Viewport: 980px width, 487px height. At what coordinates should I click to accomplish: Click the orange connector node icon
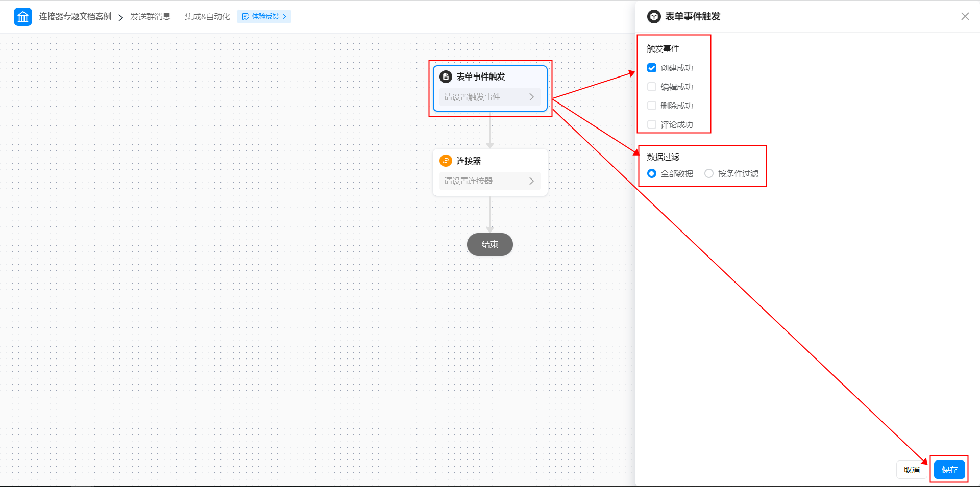pyautogui.click(x=446, y=161)
